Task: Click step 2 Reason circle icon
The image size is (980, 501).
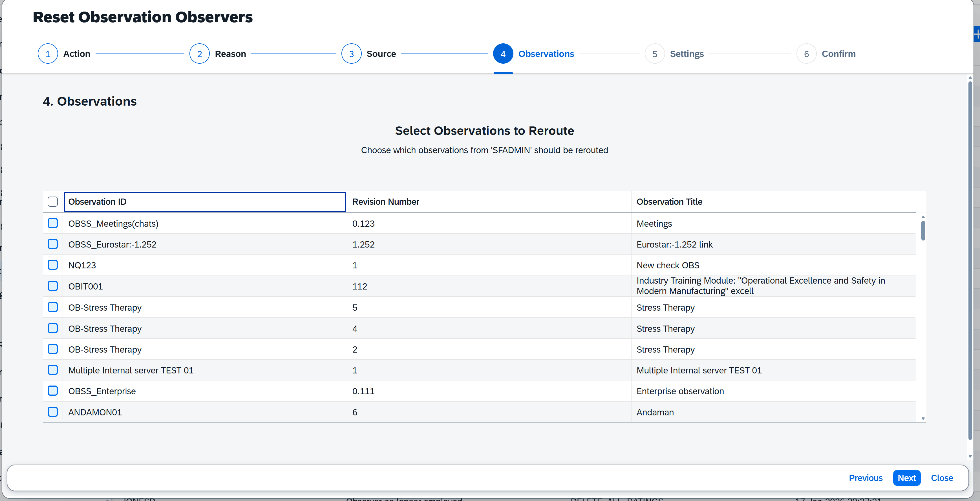Action: (199, 54)
